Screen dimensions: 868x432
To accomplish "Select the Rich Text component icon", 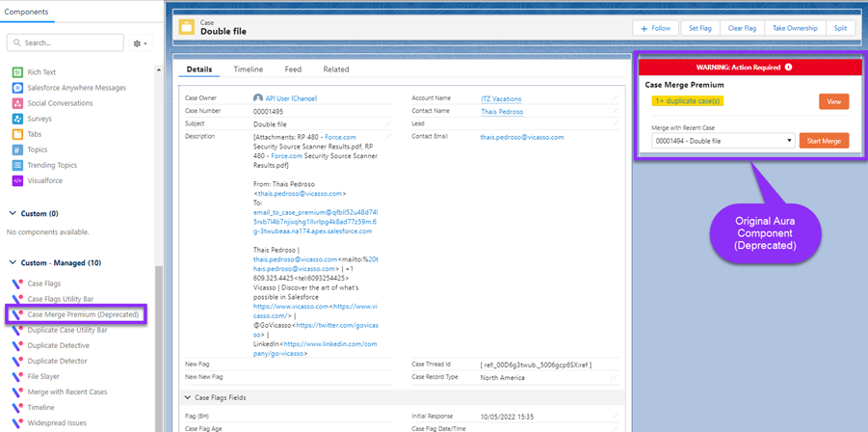I will coord(17,72).
